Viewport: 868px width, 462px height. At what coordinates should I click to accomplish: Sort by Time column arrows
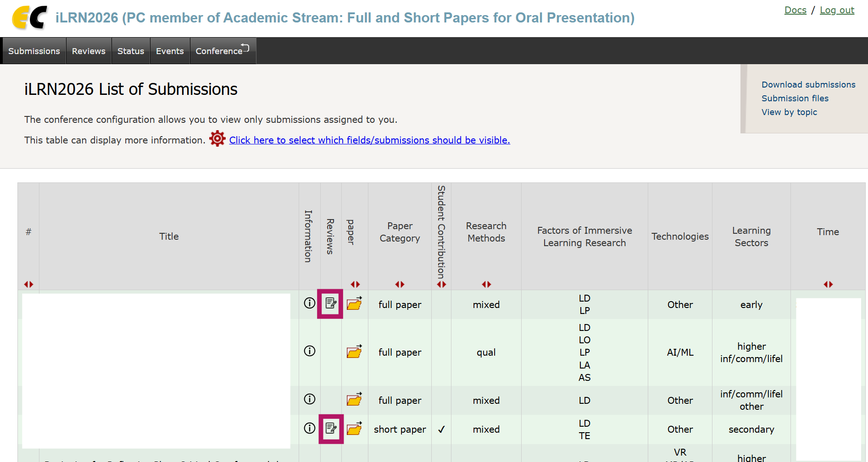tap(828, 284)
